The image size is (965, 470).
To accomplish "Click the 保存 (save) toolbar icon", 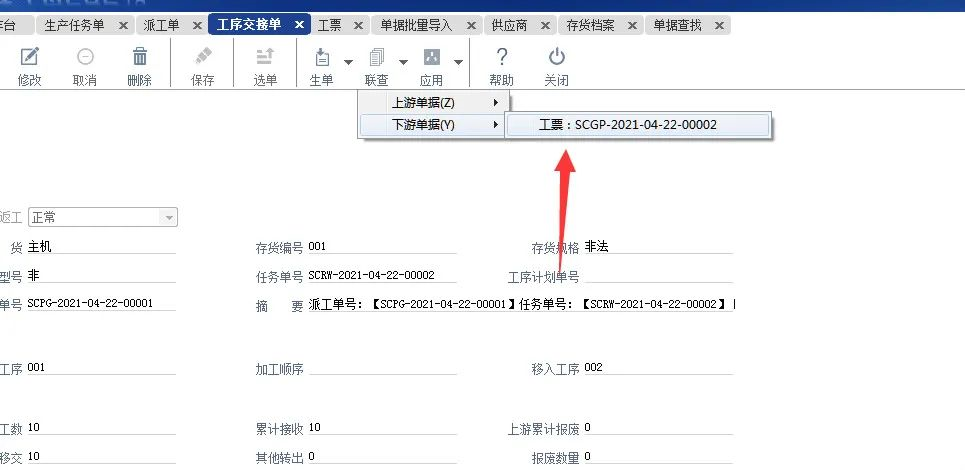I will [x=203, y=58].
